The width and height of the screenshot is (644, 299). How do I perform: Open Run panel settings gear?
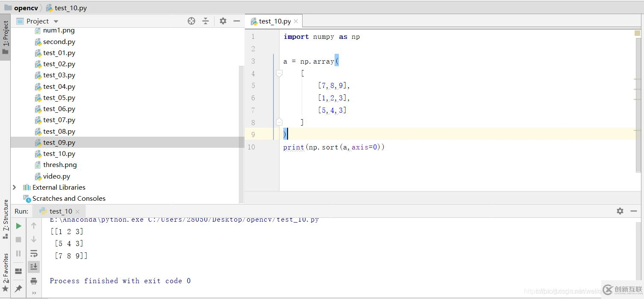[x=620, y=211]
